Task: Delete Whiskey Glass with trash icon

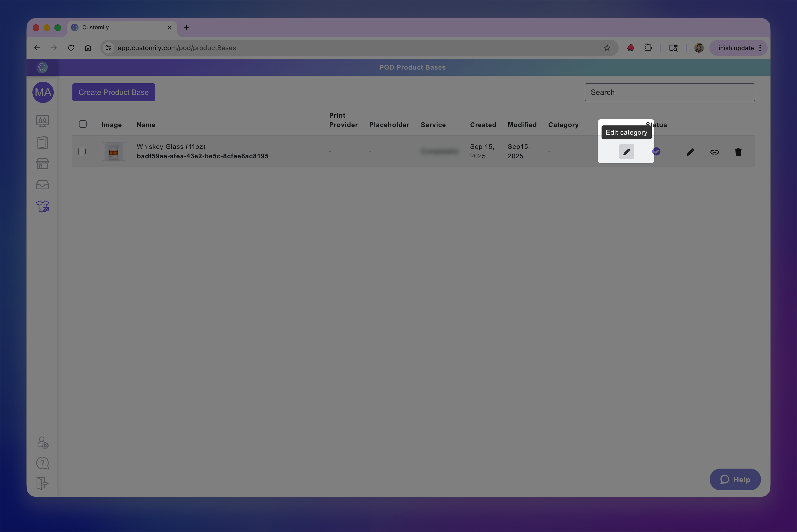Action: coord(738,152)
